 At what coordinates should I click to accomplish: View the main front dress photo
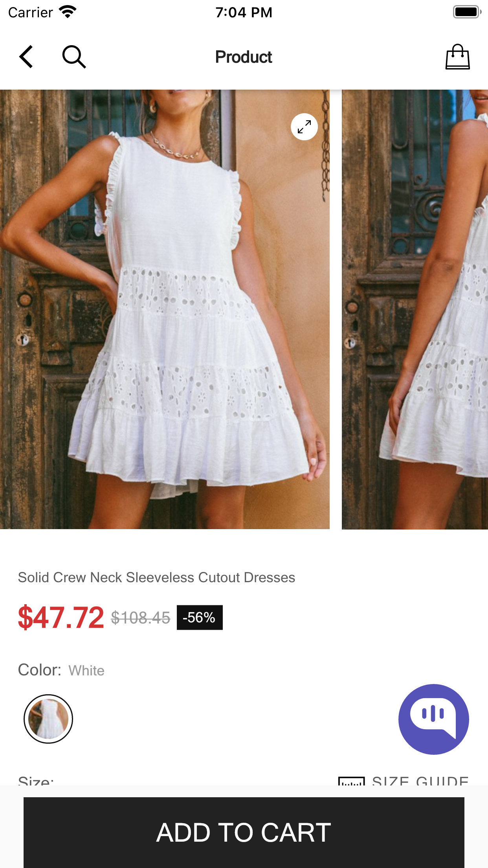pyautogui.click(x=165, y=309)
